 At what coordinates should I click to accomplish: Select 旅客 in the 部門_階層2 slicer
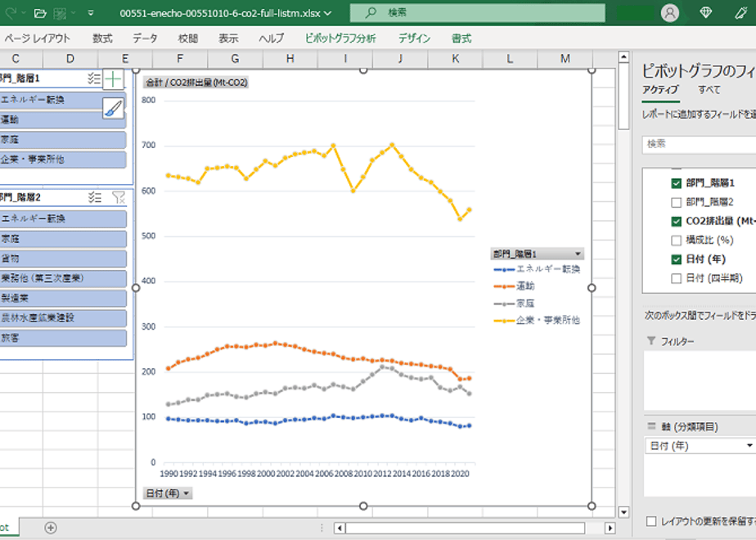pos(63,338)
